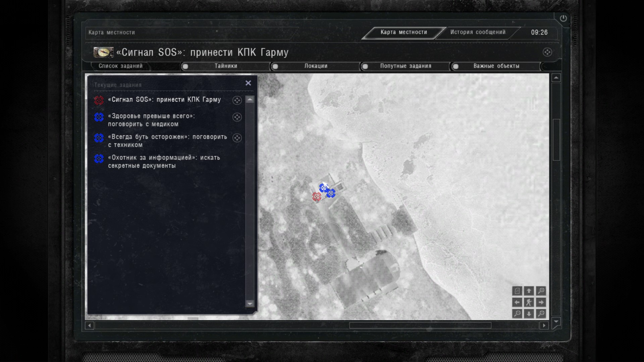Click the map horizontal scroll right arrow
The height and width of the screenshot is (362, 644).
tap(544, 325)
